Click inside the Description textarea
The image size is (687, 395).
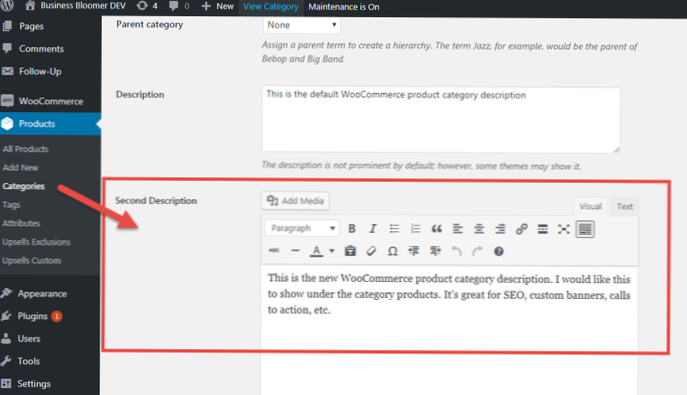tap(441, 120)
